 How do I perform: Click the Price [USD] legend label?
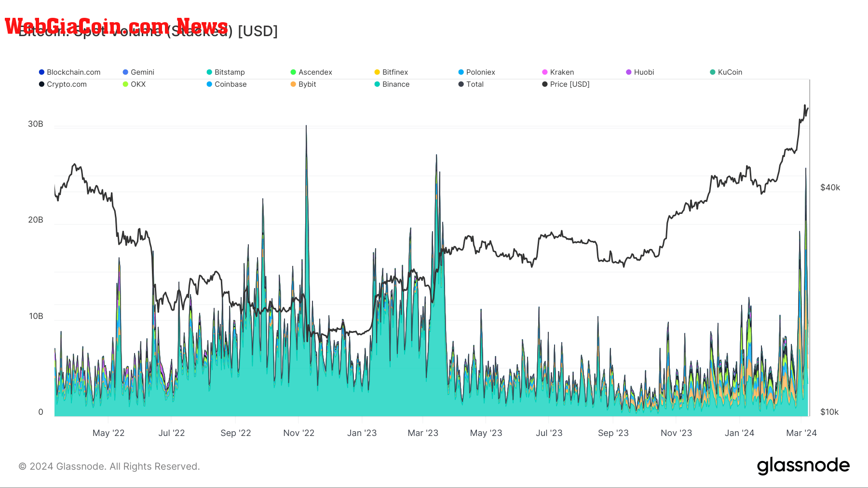tap(570, 84)
